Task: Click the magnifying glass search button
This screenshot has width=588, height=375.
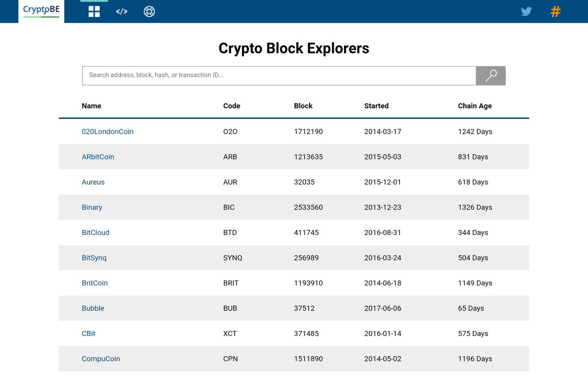Action: (x=490, y=75)
